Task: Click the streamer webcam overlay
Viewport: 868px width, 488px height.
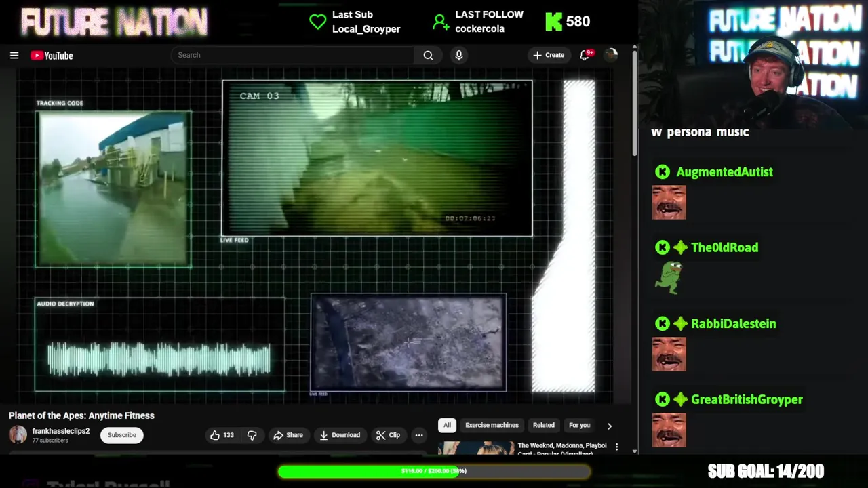Action: pyautogui.click(x=753, y=64)
